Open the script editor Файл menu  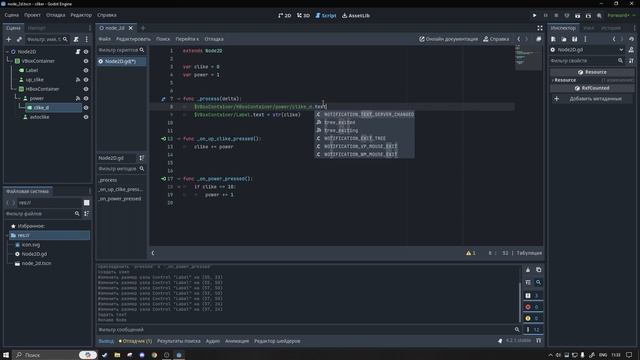(x=104, y=39)
